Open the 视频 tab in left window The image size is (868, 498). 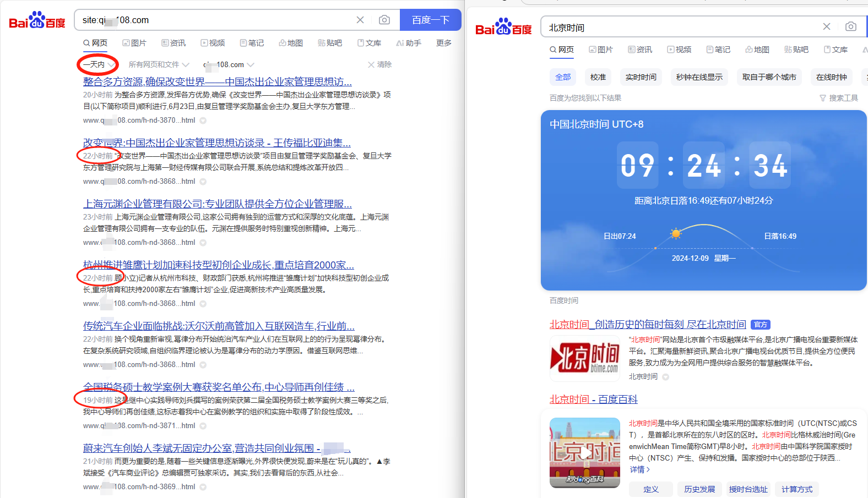click(x=213, y=43)
